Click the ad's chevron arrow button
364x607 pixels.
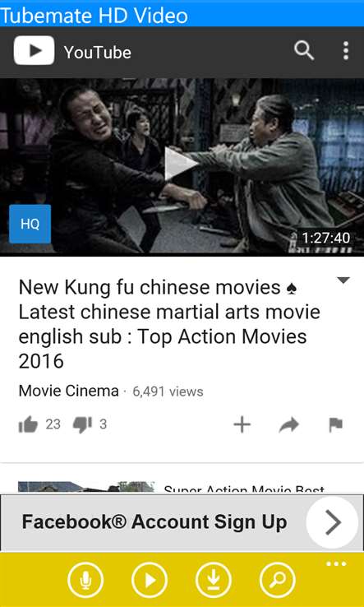click(332, 522)
